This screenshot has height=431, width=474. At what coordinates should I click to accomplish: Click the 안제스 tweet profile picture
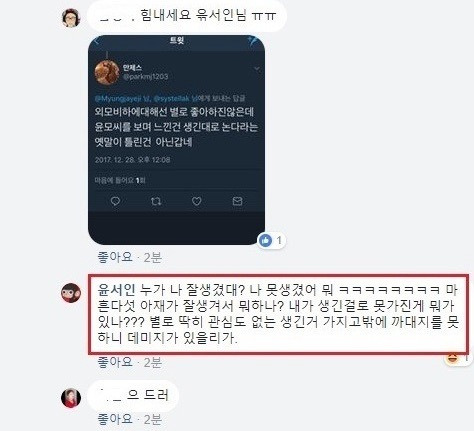tap(107, 72)
